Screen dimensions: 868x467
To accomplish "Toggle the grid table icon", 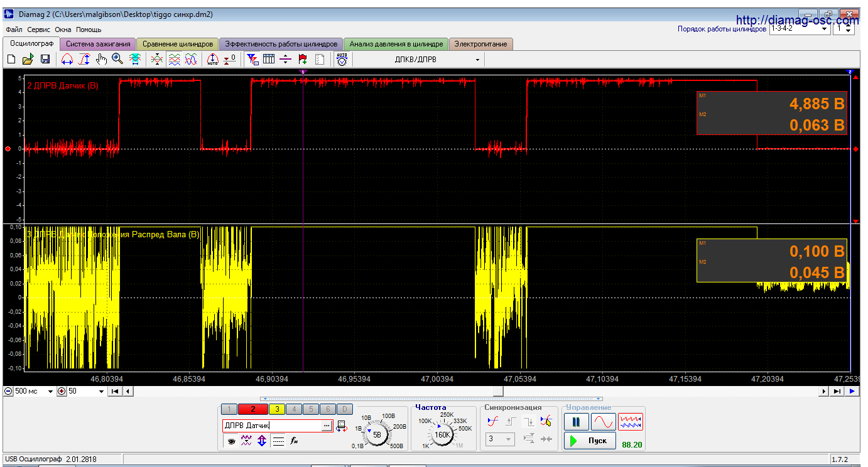I will pyautogui.click(x=269, y=59).
